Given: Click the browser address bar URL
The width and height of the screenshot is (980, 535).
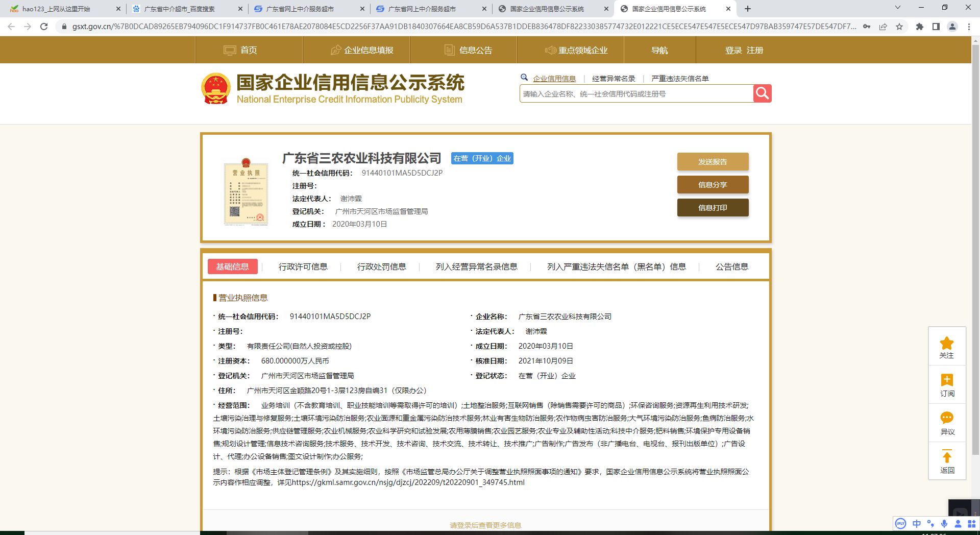Looking at the screenshot, I should pyautogui.click(x=464, y=27).
